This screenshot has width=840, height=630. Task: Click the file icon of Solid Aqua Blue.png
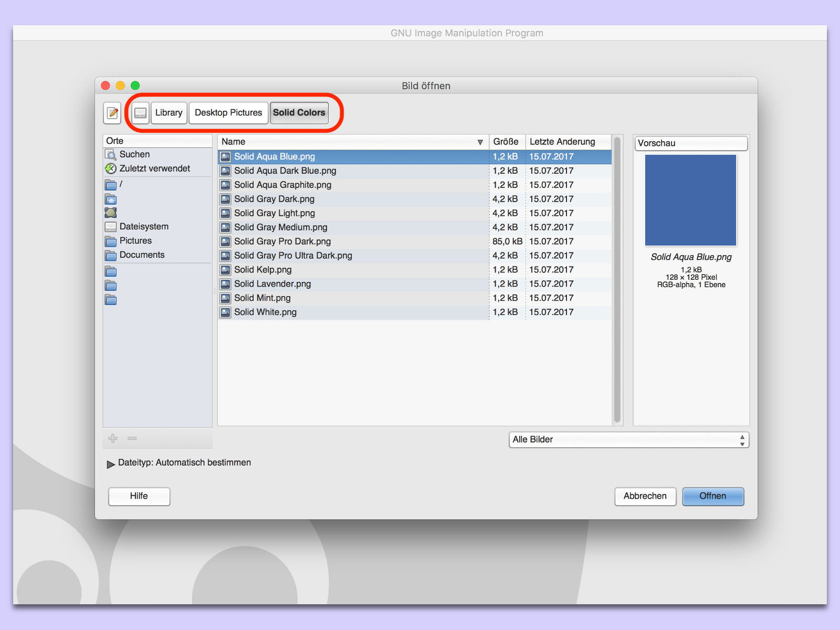(225, 156)
